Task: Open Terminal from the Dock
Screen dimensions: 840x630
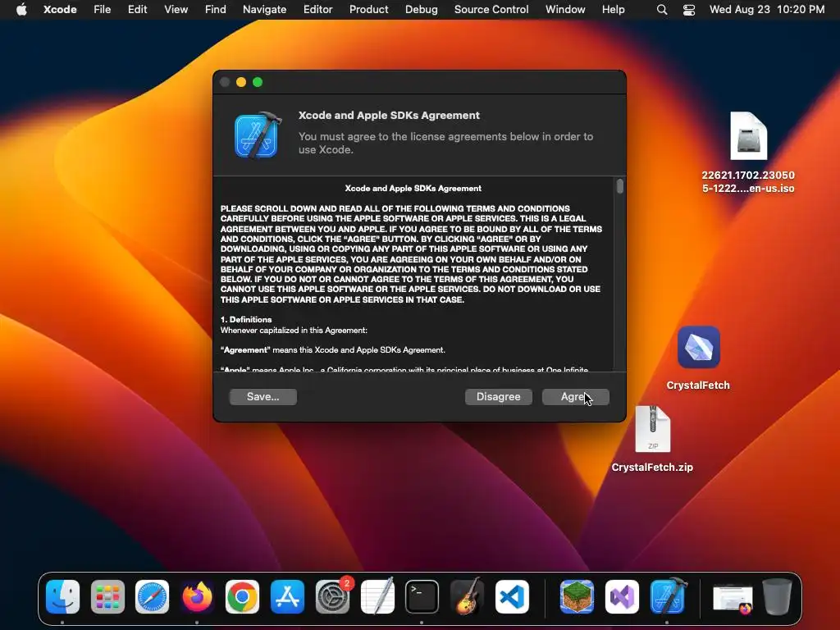Action: [422, 596]
